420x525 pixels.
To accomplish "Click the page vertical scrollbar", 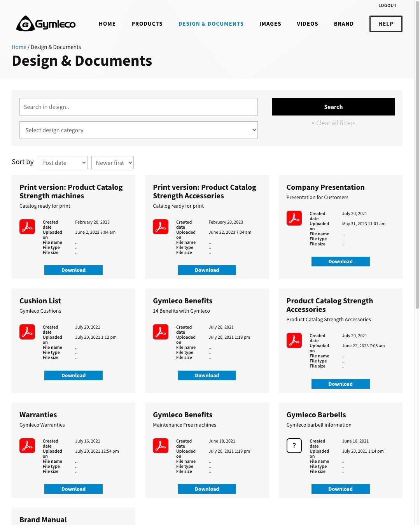I will pyautogui.click(x=417, y=156).
